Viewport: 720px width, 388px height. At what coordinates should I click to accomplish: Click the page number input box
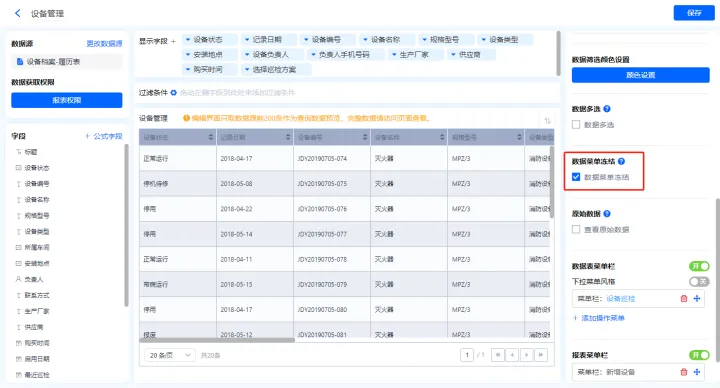pos(467,355)
